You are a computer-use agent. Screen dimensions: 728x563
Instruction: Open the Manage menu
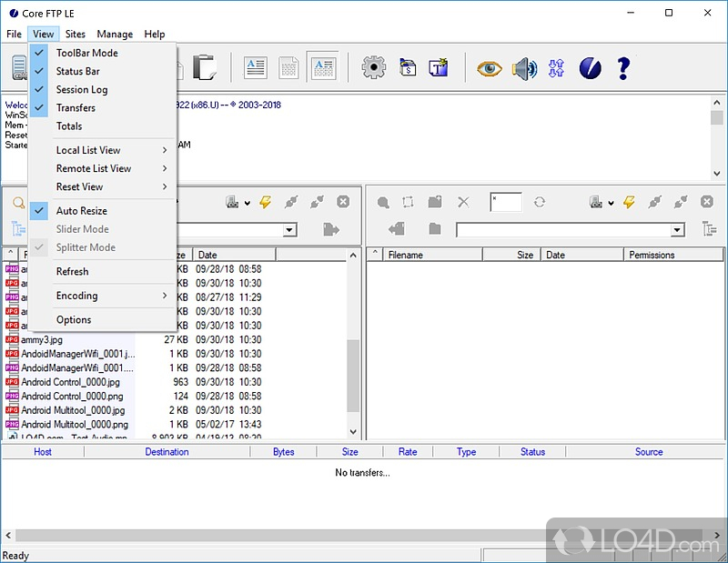pyautogui.click(x=115, y=34)
